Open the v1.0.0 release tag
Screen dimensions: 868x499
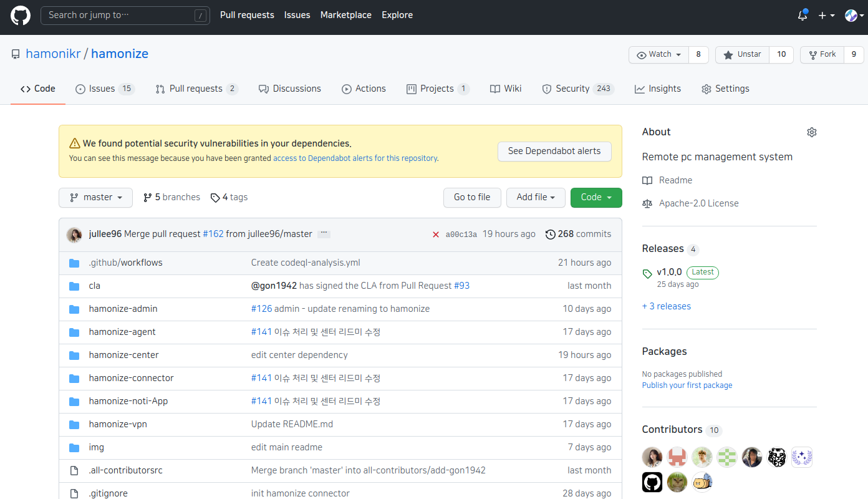pos(668,272)
